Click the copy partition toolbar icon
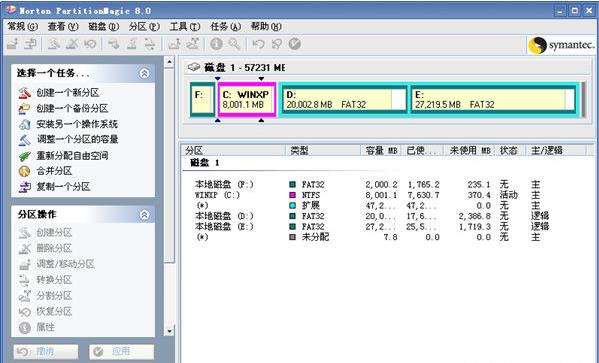Viewport: 599px width, 363px height. point(30,44)
